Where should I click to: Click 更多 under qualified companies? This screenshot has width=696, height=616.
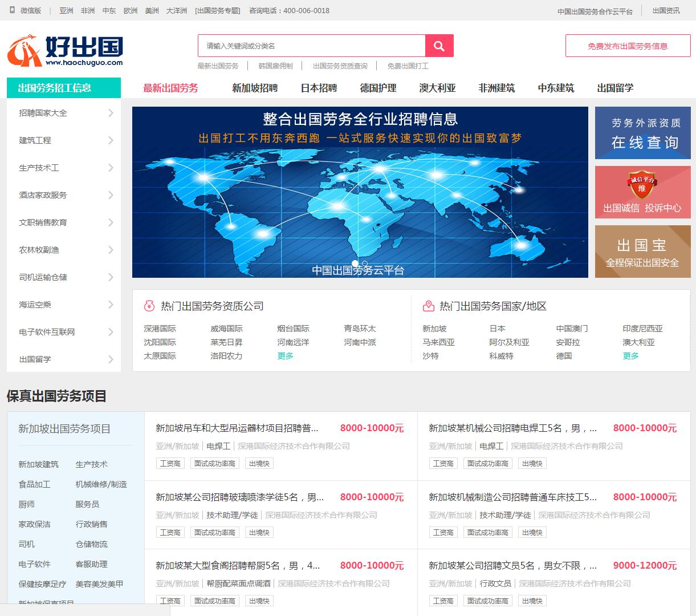point(285,356)
